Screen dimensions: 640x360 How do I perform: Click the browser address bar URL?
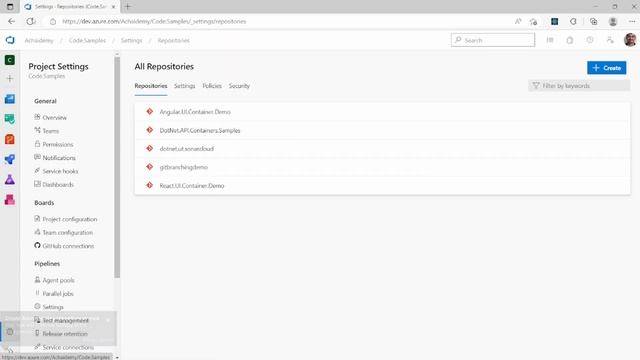(x=154, y=21)
